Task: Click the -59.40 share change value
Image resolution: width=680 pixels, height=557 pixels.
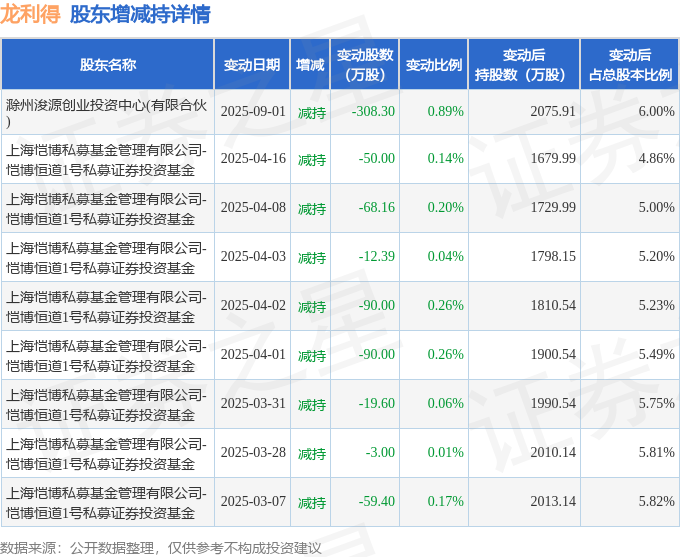Action: point(376,501)
